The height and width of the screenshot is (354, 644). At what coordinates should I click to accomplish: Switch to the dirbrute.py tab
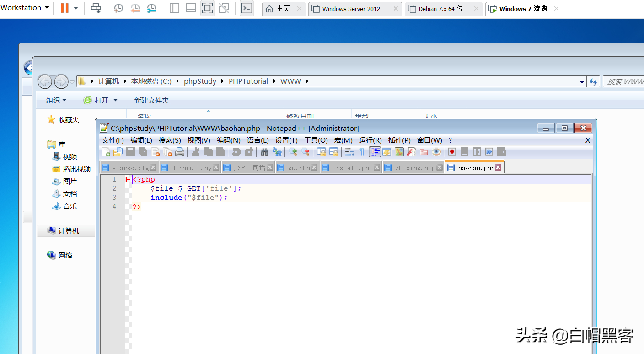pyautogui.click(x=191, y=168)
